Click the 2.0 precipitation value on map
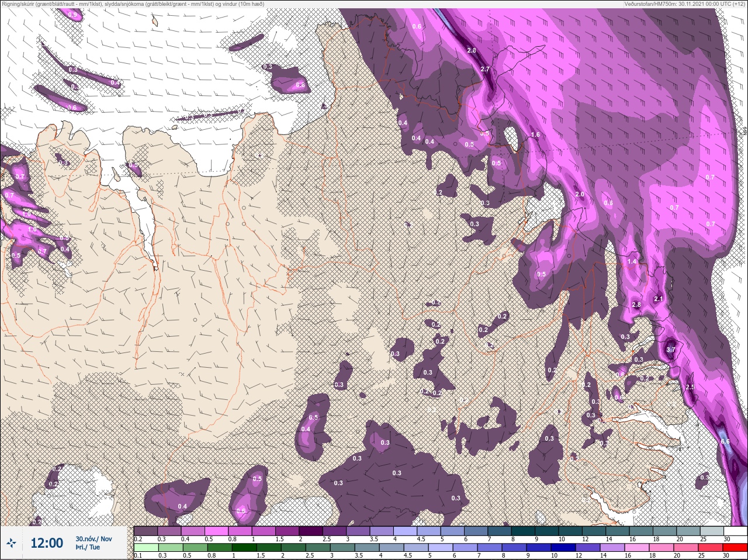This screenshot has width=748, height=560. (x=580, y=194)
